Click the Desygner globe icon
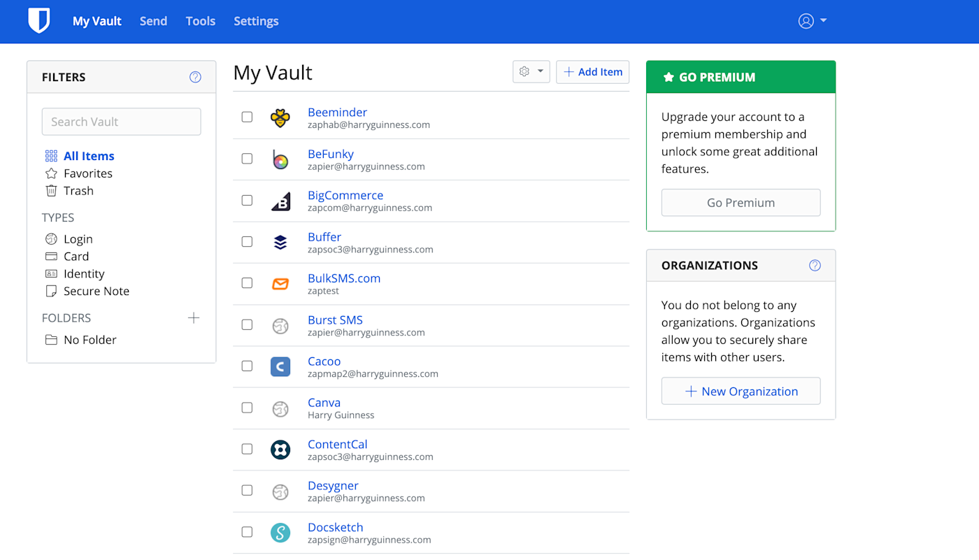 click(280, 491)
